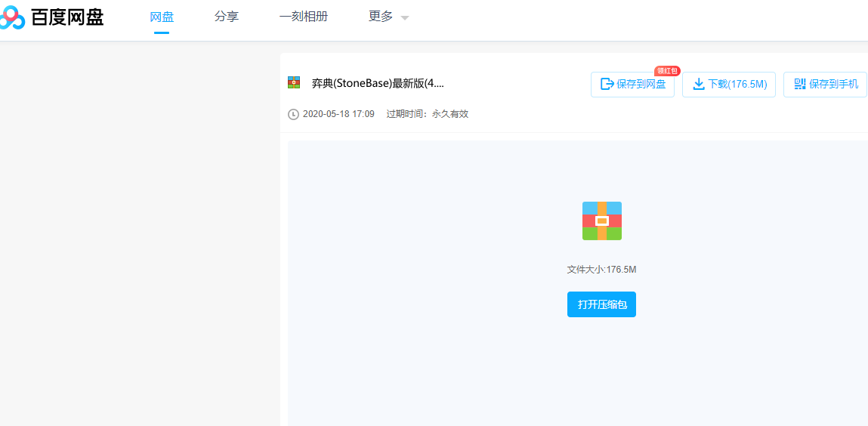Click the Baidu Netdisk logo

pos(51,17)
